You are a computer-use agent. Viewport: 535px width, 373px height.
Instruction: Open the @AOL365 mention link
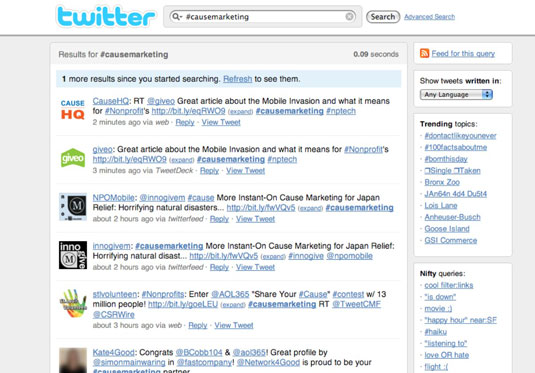pos(230,294)
